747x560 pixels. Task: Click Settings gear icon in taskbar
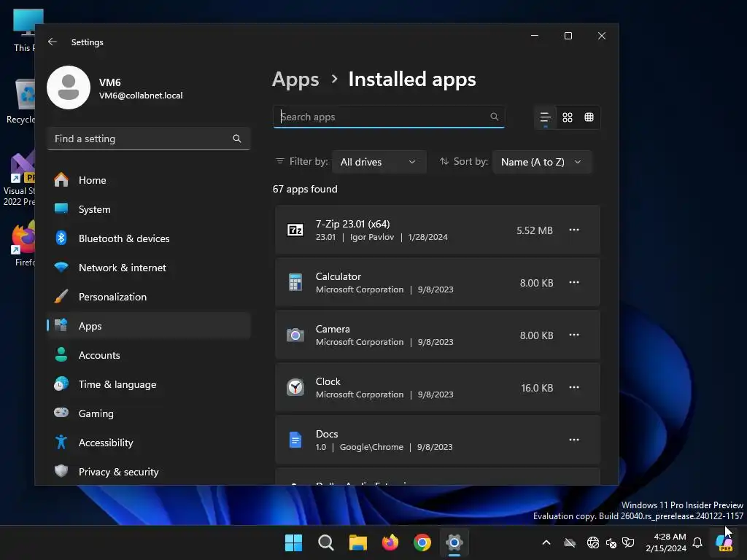[x=454, y=542]
